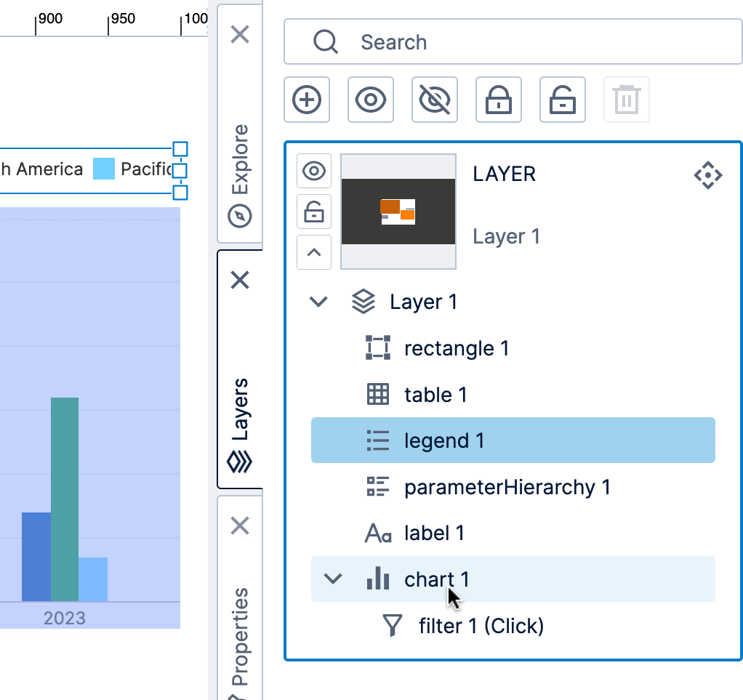Screen dimensions: 743x700
Task: Click the show all eye icon
Action: click(371, 100)
